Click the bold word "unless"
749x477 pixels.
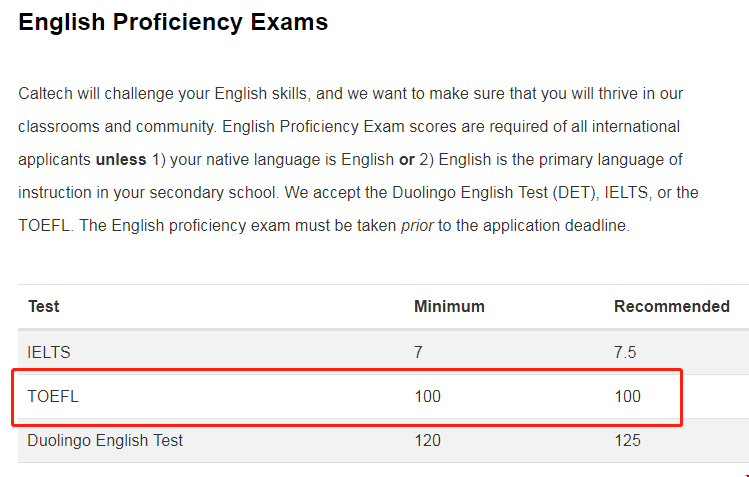coord(120,160)
